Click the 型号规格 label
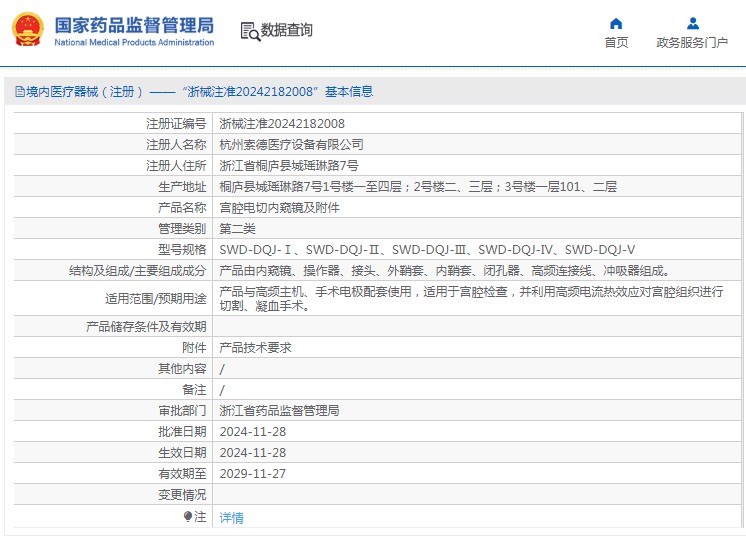Image resolution: width=746 pixels, height=542 pixels. [x=182, y=249]
